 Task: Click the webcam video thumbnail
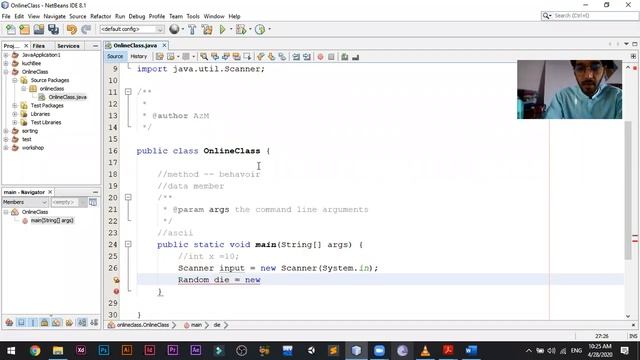(x=569, y=89)
